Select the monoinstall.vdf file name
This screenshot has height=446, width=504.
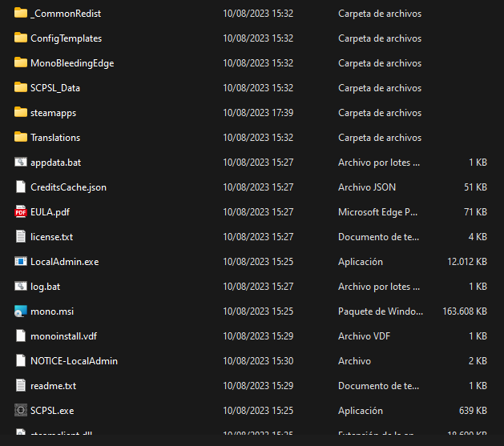(x=63, y=336)
